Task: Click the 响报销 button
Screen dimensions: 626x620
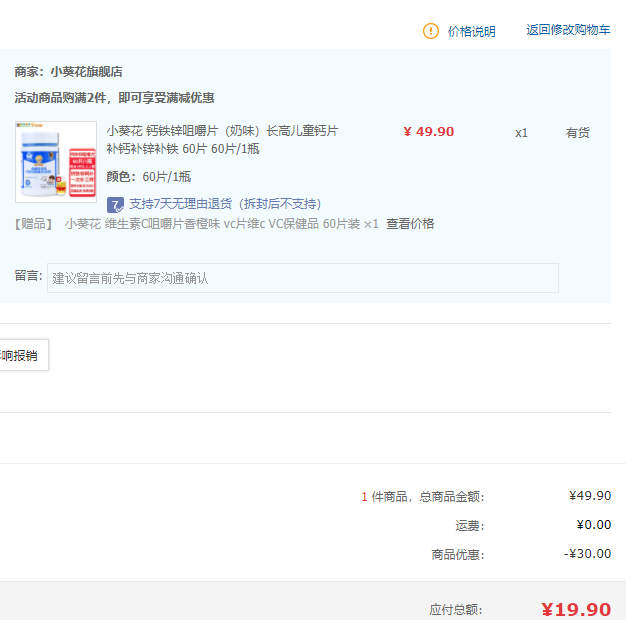Action: click(x=24, y=355)
